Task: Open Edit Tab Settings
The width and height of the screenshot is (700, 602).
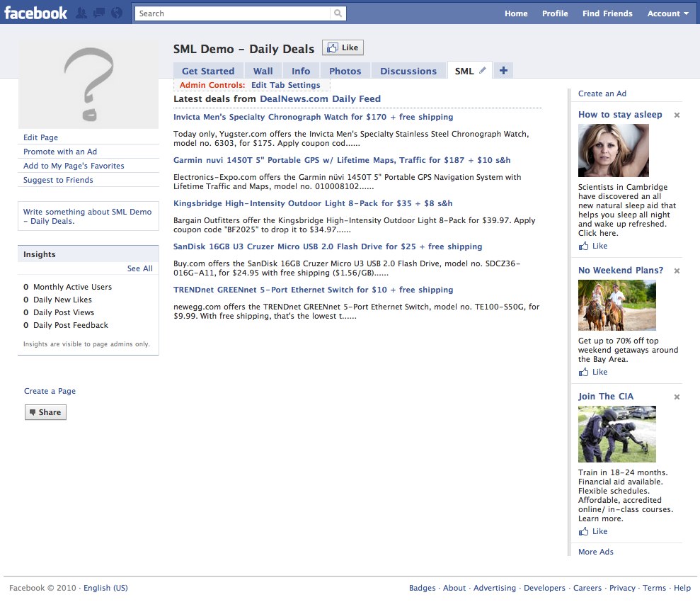Action: 286,85
